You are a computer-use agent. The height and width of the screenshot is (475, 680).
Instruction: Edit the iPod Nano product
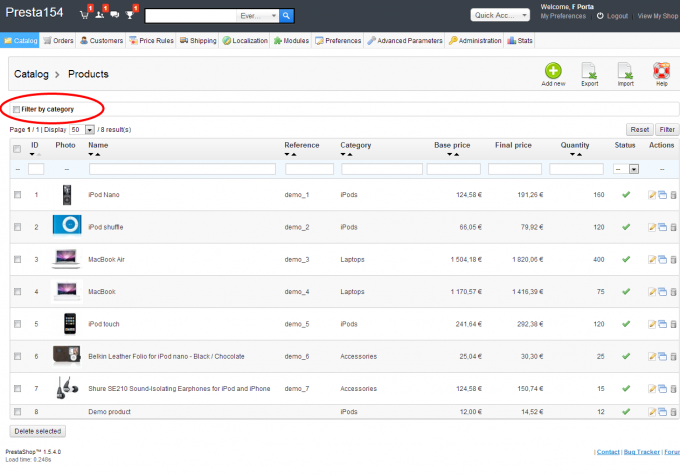[652, 195]
